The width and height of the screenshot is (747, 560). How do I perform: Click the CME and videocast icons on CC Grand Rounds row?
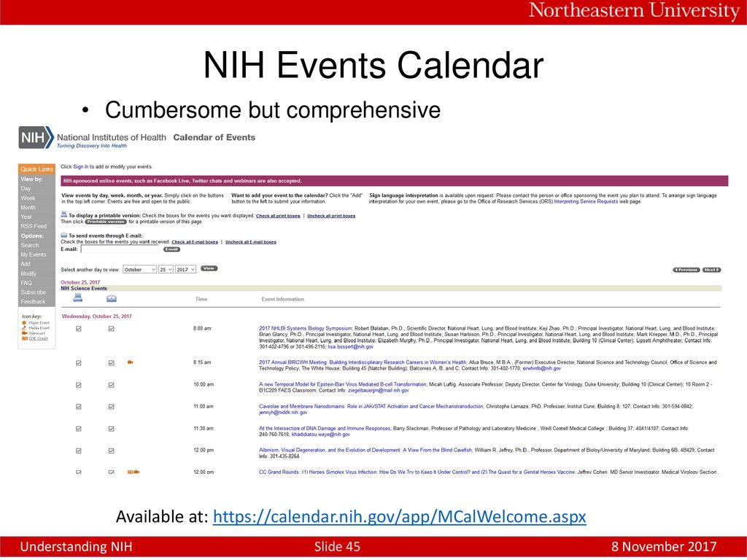click(133, 472)
